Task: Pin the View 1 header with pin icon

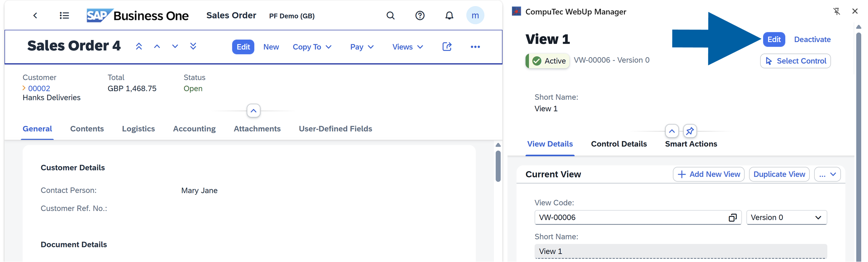Action: pyautogui.click(x=690, y=131)
